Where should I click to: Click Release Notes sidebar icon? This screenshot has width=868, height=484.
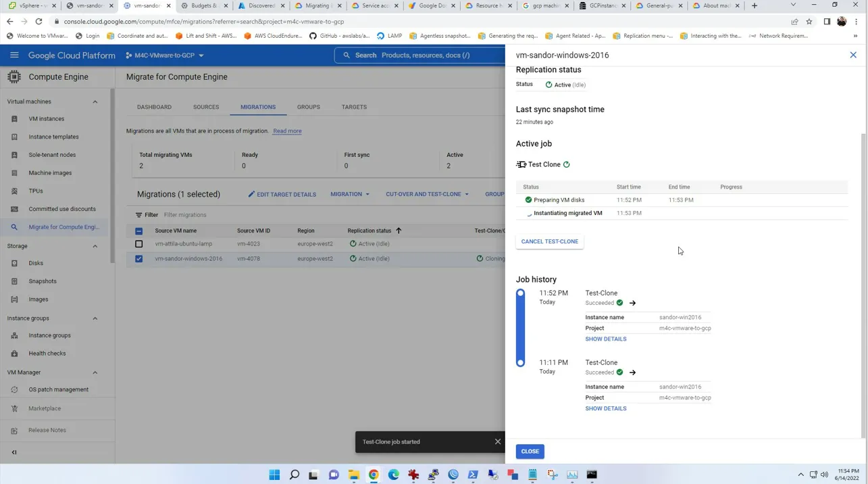pos(14,430)
